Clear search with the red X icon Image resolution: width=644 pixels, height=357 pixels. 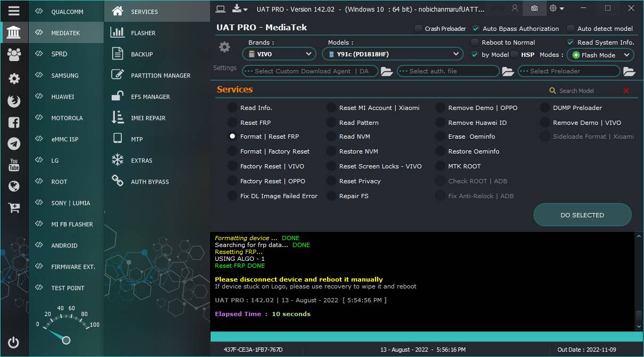tap(626, 91)
